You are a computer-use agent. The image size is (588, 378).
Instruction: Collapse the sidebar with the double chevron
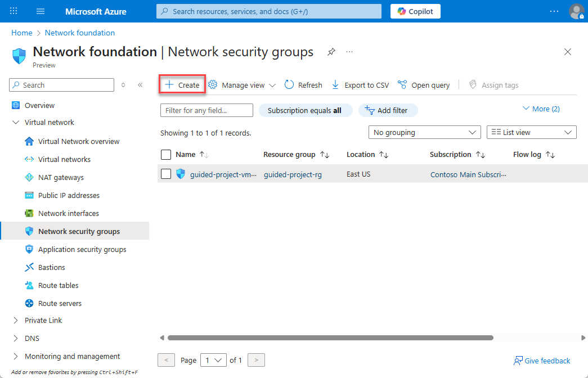point(140,85)
